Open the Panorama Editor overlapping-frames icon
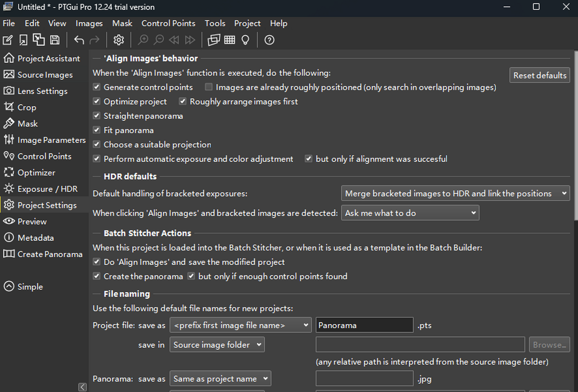The width and height of the screenshot is (578, 392). [x=213, y=40]
